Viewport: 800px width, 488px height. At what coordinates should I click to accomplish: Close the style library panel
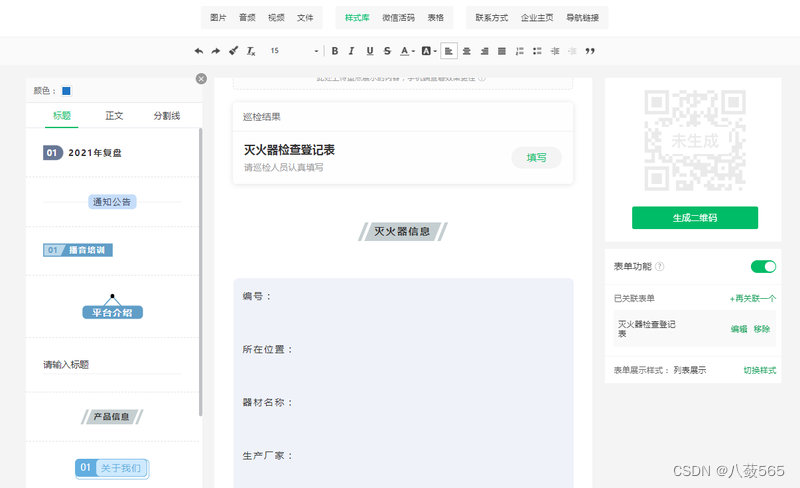coord(202,79)
